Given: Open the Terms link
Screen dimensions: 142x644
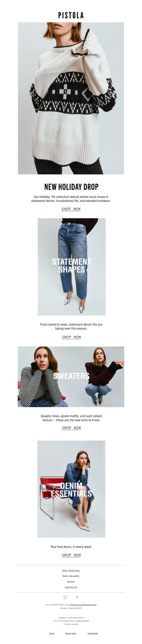Looking at the screenshot, I should 52,633.
